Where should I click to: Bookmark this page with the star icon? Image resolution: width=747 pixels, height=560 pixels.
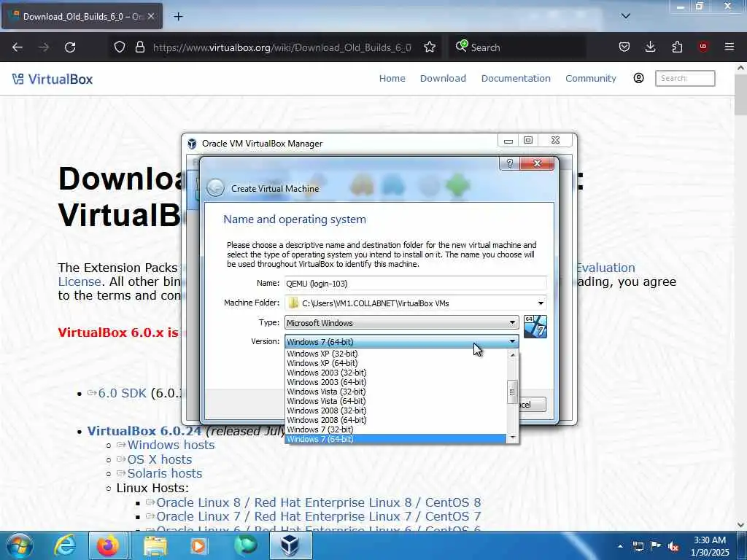coord(430,47)
